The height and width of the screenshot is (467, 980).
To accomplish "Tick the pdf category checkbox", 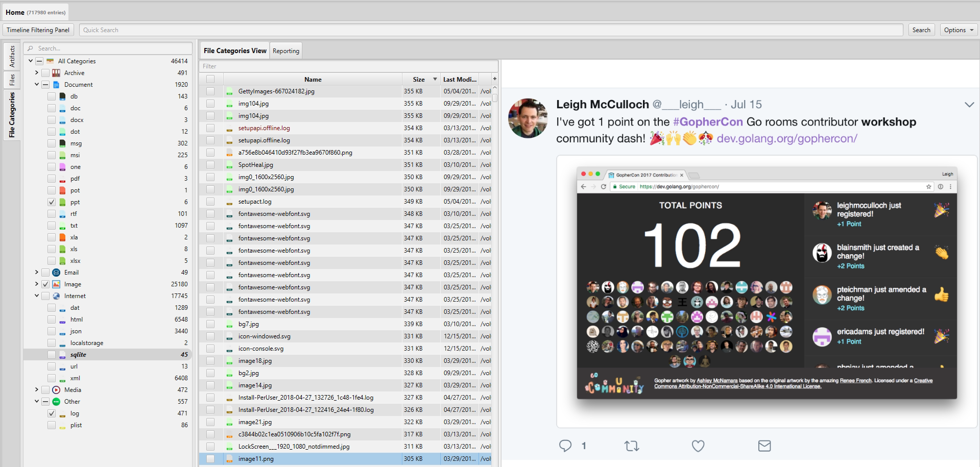I will point(52,179).
